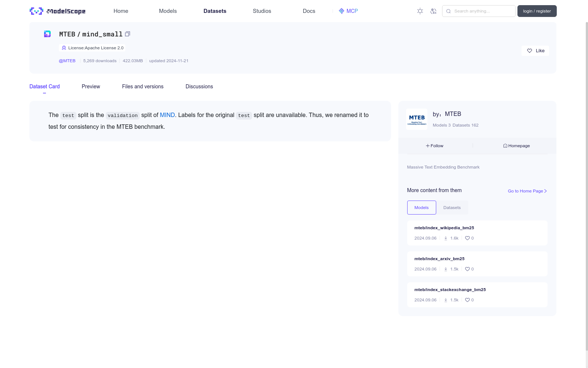Click the ModelScope logo
The image size is (588, 368).
pyautogui.click(x=58, y=11)
